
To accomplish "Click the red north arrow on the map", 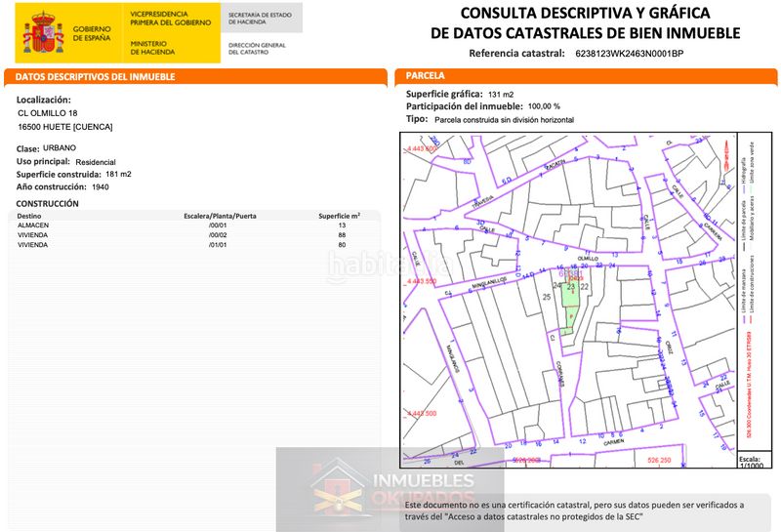I will [725, 154].
